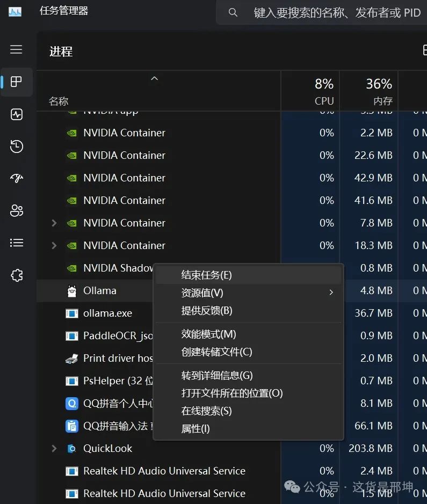The image size is (427, 504).
Task: Choose 结束任务(E) from context menu
Action: (x=248, y=275)
